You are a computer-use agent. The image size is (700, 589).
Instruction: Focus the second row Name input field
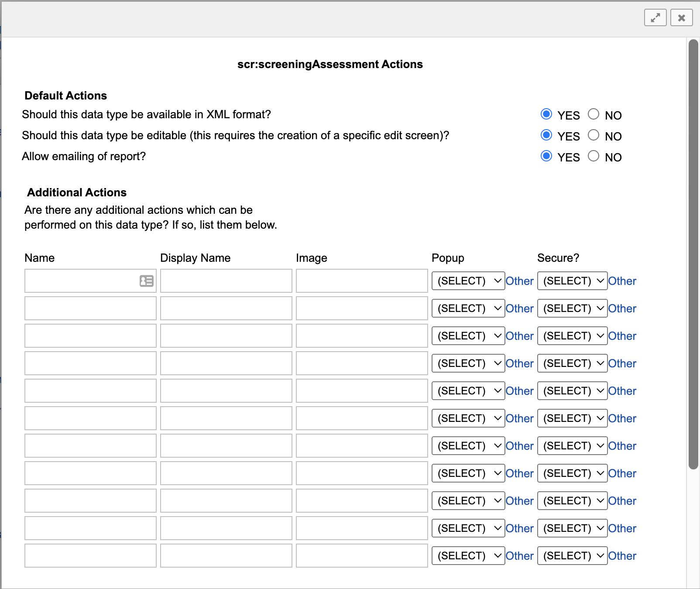click(90, 308)
